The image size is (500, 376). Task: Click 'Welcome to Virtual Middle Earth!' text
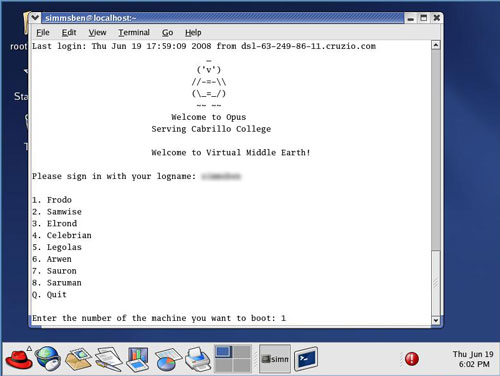(x=231, y=153)
